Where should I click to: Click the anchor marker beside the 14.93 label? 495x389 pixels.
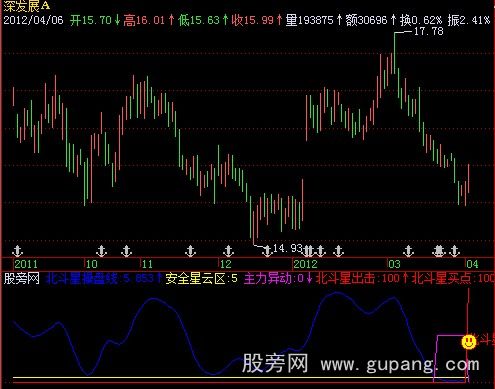tap(267, 251)
